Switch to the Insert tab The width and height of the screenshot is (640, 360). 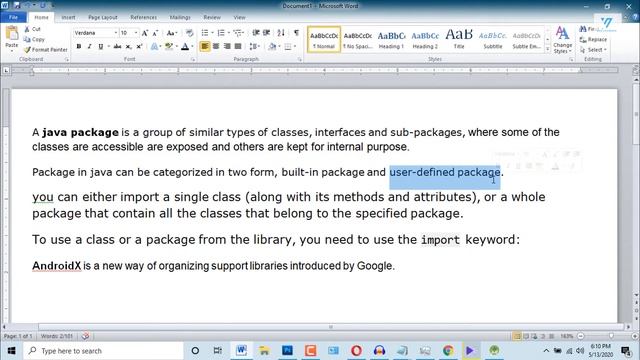click(x=68, y=17)
